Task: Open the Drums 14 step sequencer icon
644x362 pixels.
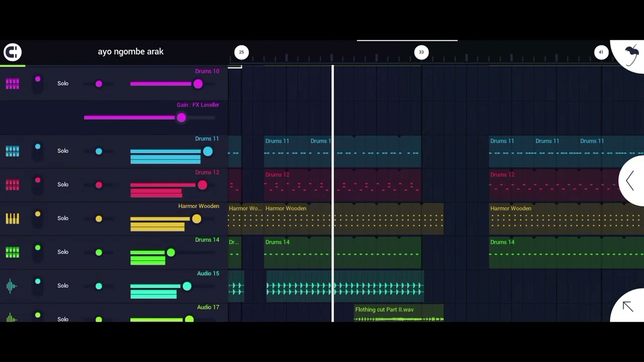Action: [x=13, y=252]
